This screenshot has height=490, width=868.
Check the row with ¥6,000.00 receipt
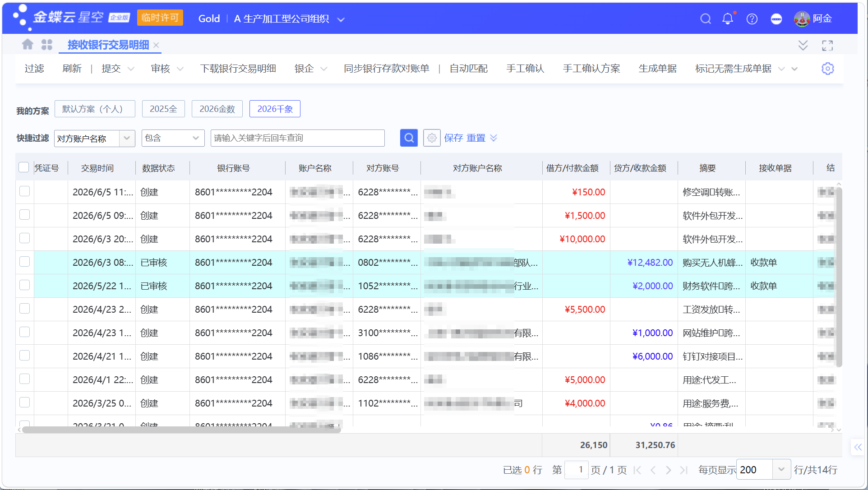[x=25, y=356]
